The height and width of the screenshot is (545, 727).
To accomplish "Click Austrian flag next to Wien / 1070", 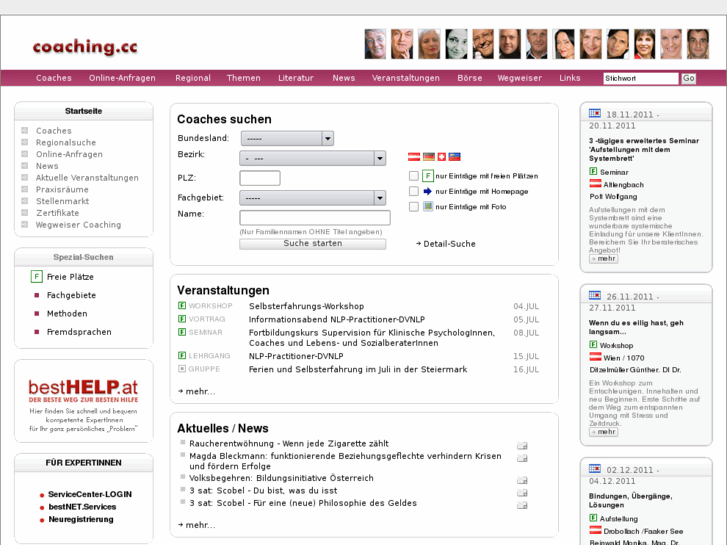I will point(595,357).
